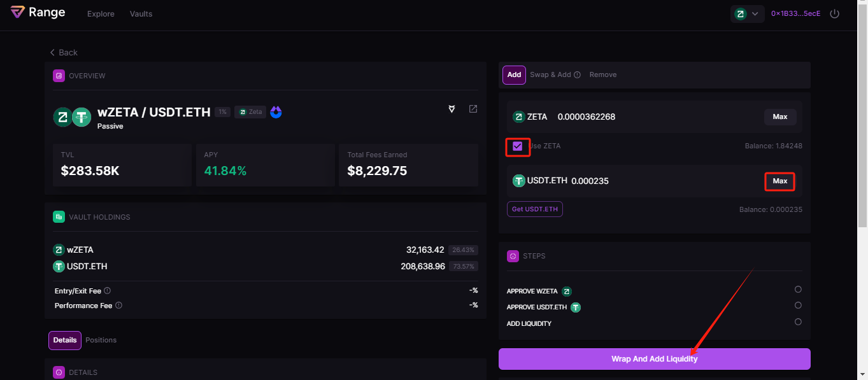Click the blue DEX icon next to Zeta badge
Viewport: 868px width, 380px height.
tap(276, 112)
